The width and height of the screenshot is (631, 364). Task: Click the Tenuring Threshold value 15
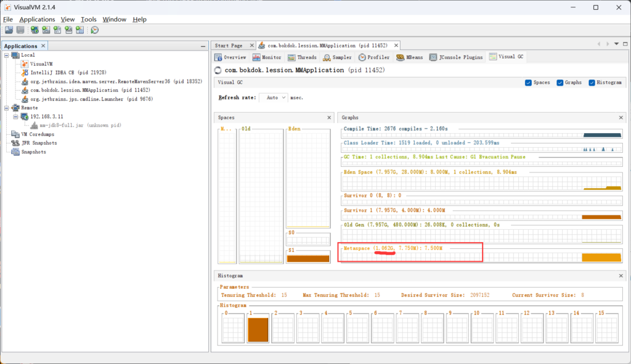[284, 295]
